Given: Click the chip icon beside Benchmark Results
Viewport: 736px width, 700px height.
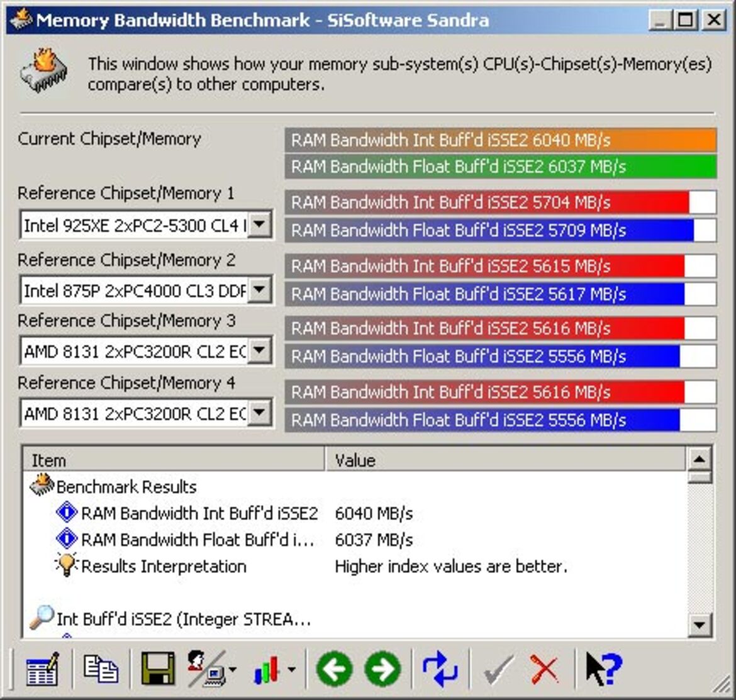Looking at the screenshot, I should pyautogui.click(x=42, y=485).
